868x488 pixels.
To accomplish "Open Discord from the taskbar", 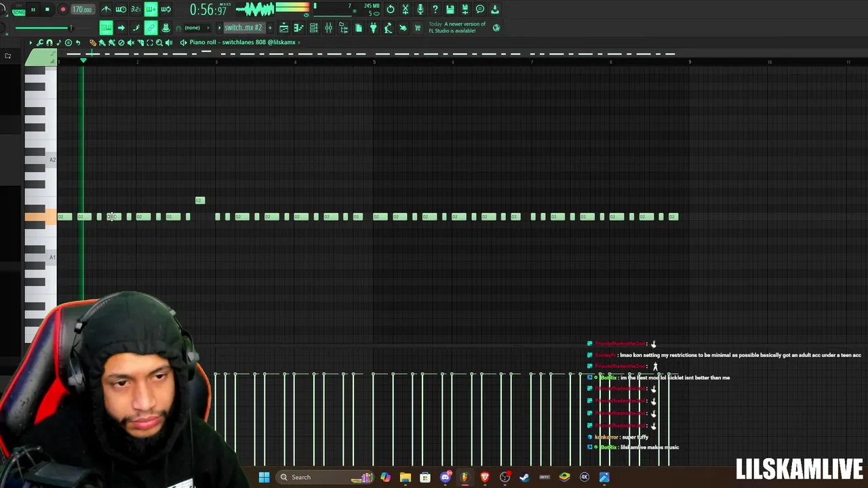I will 445,477.
